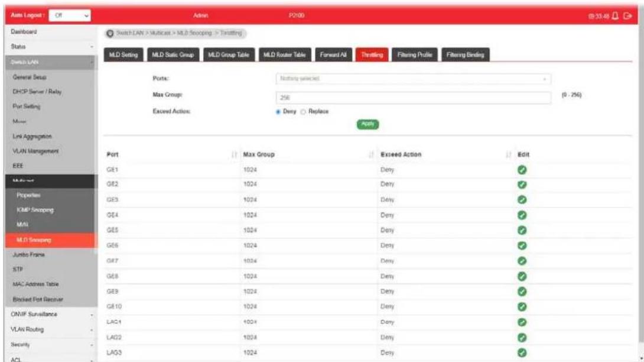Click the edit icon for LAG1

pyautogui.click(x=522, y=322)
